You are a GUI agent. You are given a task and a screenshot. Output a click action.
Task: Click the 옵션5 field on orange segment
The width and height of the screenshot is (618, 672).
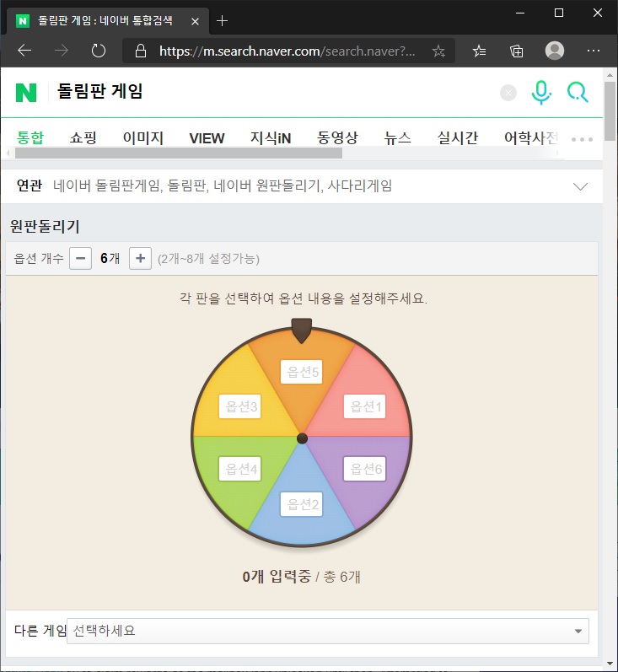pyautogui.click(x=301, y=372)
